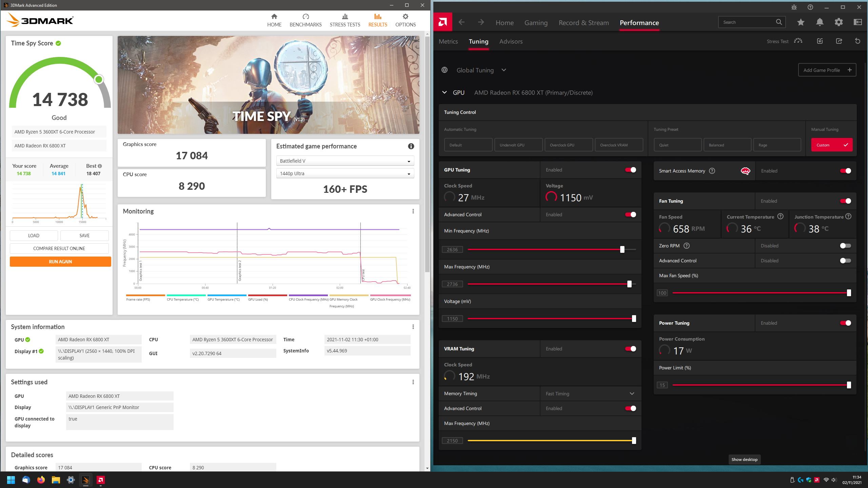Click SAVE button in 3DMark
This screenshot has width=868, height=488.
pyautogui.click(x=84, y=236)
